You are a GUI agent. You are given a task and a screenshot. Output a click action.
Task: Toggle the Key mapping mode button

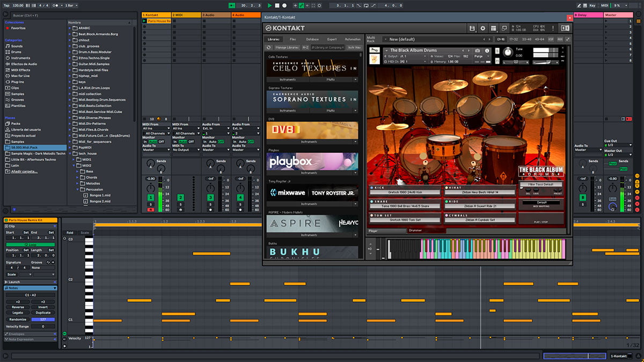click(x=592, y=5)
